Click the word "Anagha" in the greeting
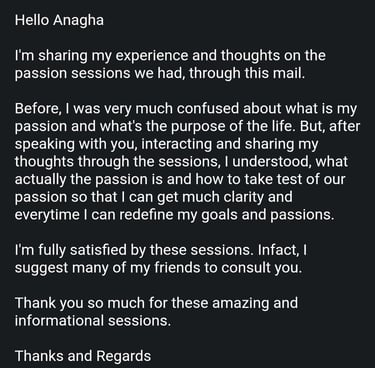This screenshot has width=375, height=368. click(78, 20)
